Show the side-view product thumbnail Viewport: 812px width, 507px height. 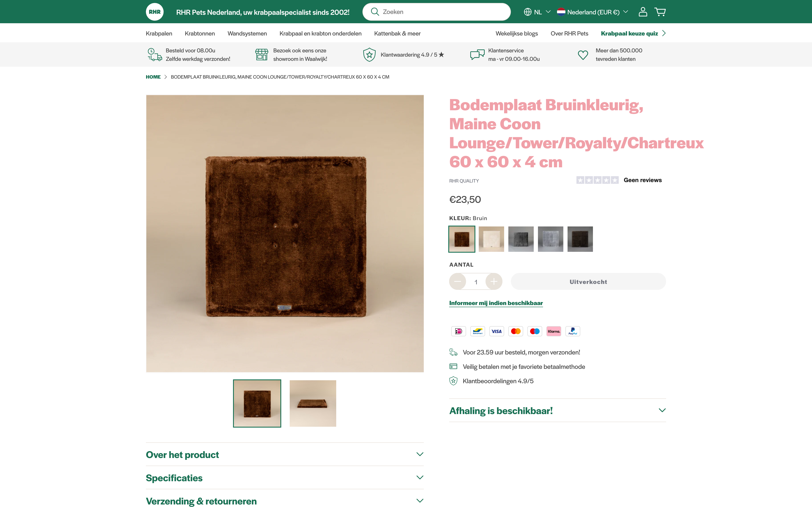(x=313, y=403)
